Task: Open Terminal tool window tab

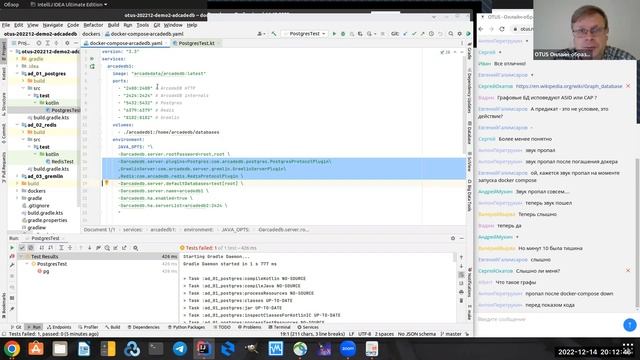Action: [x=279, y=327]
